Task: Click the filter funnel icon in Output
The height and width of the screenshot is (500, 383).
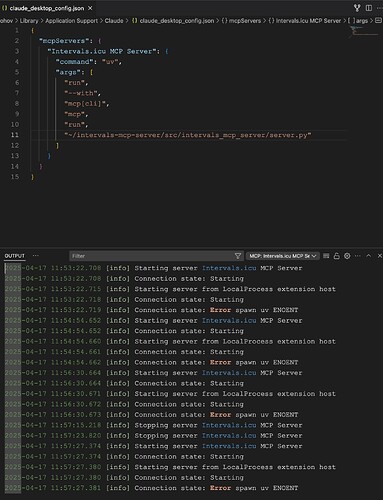Action: pyautogui.click(x=238, y=256)
